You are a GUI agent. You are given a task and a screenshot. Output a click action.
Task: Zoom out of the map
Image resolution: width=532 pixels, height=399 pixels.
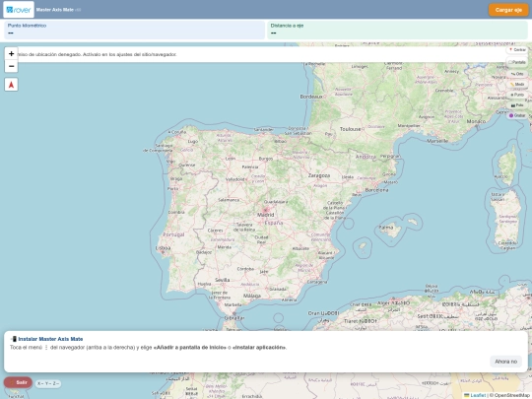11,66
